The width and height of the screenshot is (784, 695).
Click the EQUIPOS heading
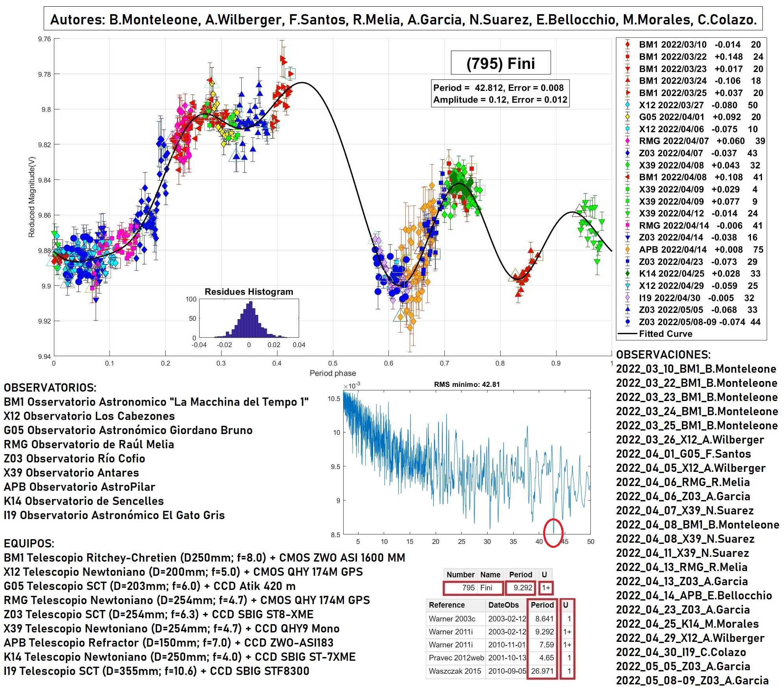(29, 543)
